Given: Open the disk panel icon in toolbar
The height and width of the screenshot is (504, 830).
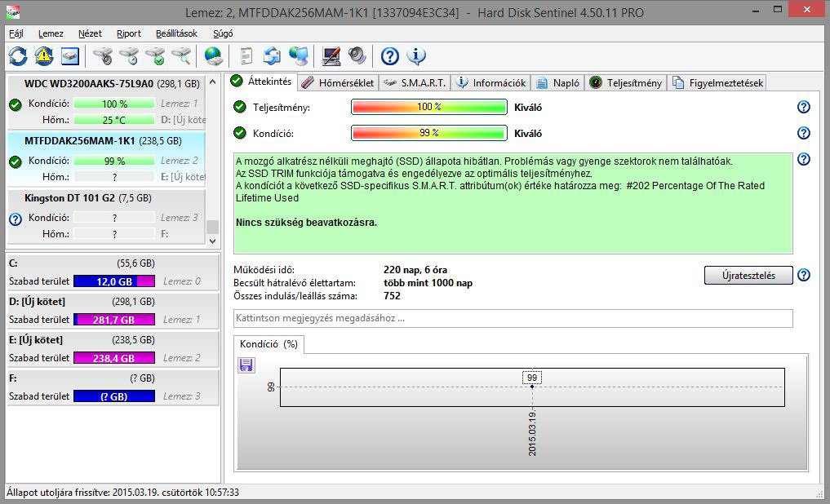Looking at the screenshot, I should (70, 56).
